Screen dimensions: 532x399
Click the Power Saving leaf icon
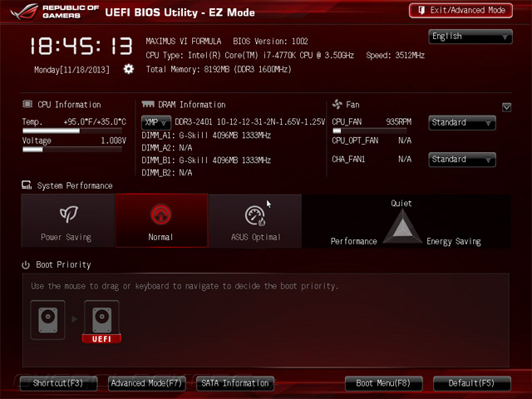coord(69,214)
